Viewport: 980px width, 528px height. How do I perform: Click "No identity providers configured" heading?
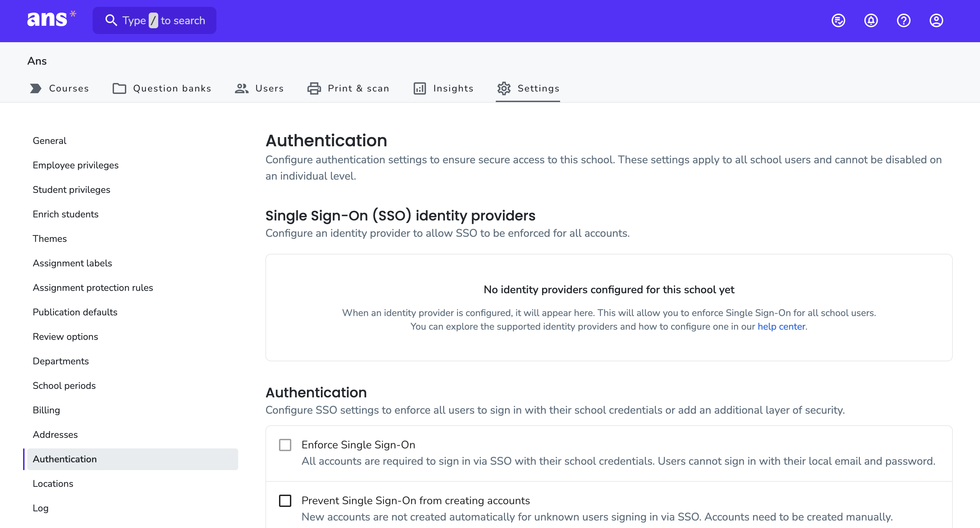click(x=609, y=290)
